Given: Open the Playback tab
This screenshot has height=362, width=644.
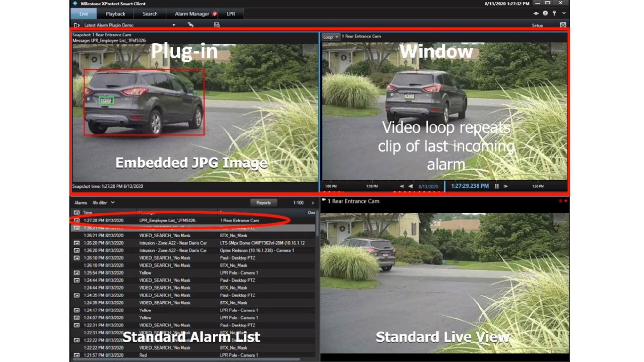Looking at the screenshot, I should pyautogui.click(x=115, y=14).
